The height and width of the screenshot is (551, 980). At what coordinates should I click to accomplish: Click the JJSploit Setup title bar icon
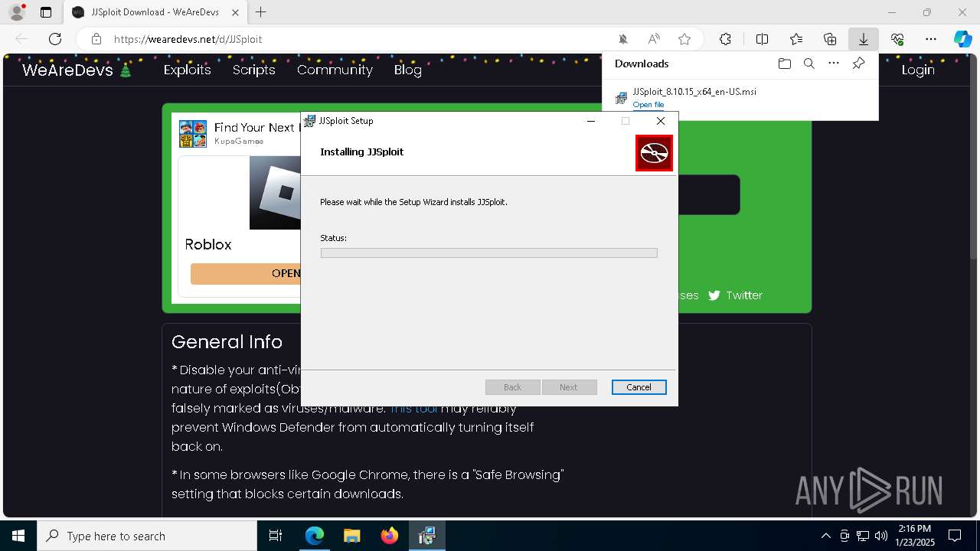[310, 121]
